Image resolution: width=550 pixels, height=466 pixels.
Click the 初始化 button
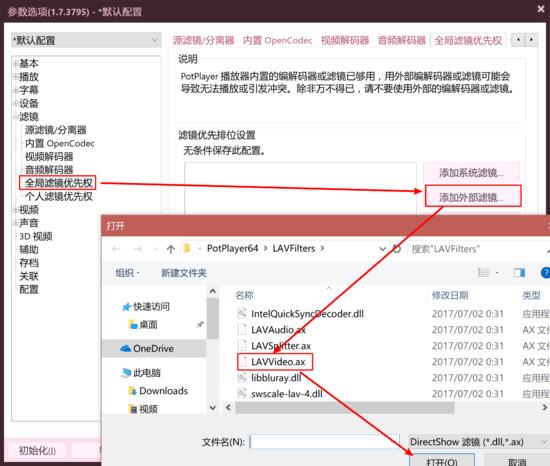37,451
